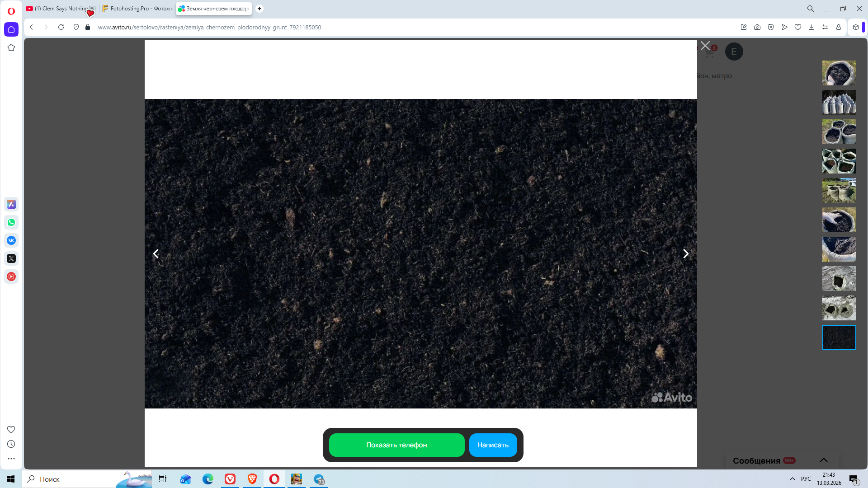This screenshot has width=868, height=488.
Task: Select thumbnail of white bags row
Action: (839, 102)
